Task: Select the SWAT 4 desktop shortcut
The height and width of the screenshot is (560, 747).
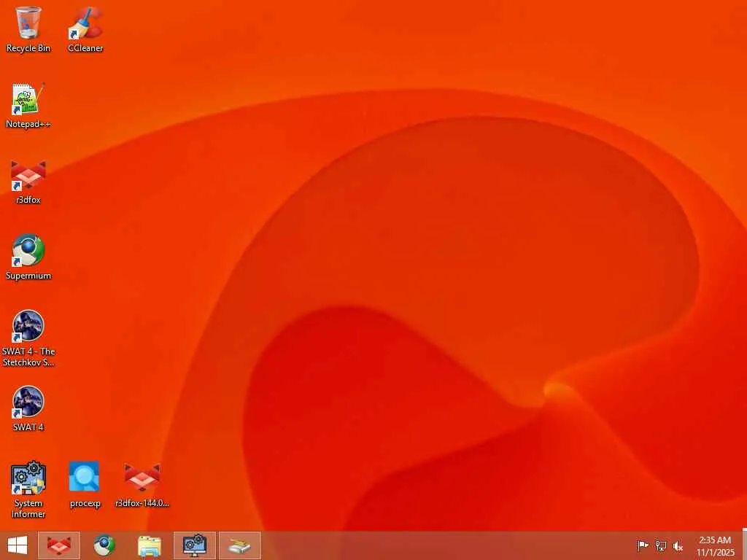Action: 28,408
